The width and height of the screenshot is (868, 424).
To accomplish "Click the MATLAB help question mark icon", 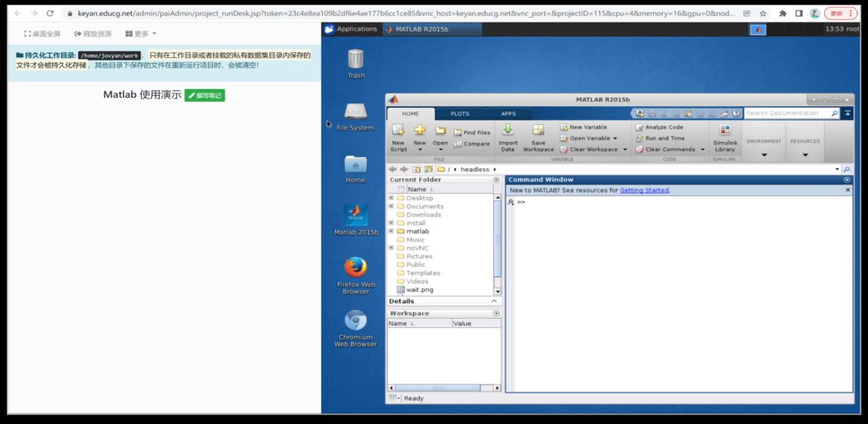I will (x=736, y=113).
